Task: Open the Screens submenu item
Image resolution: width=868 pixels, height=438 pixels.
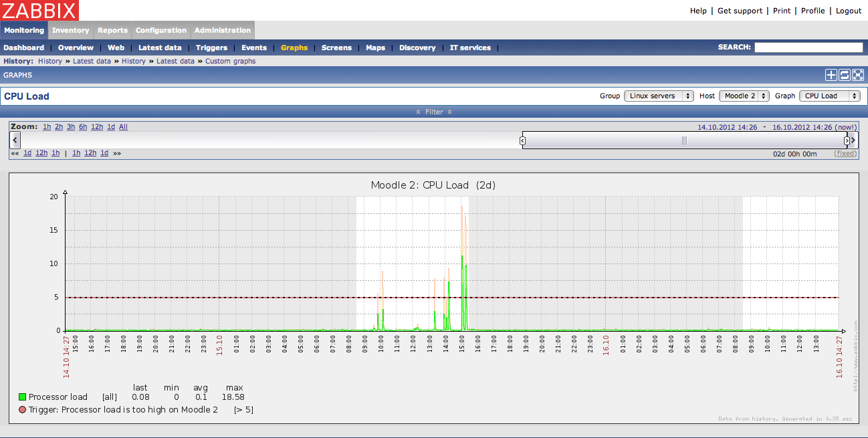Action: coord(336,47)
